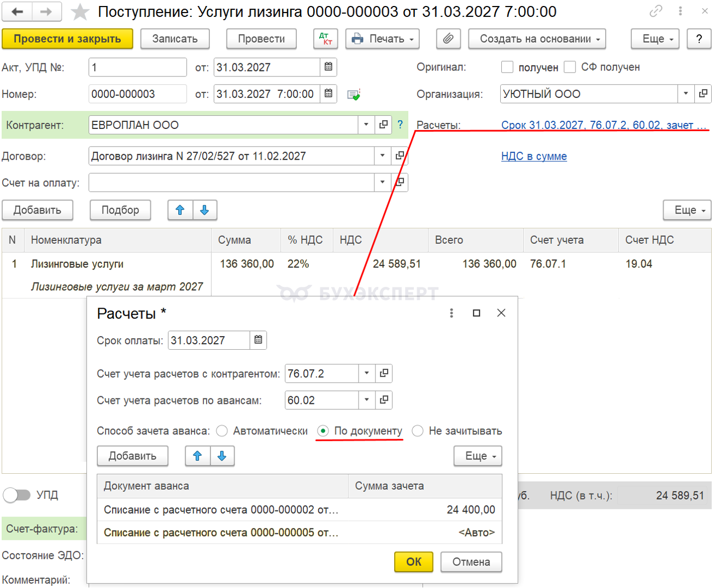Open account 60.02 via open icon
The width and height of the screenshot is (715, 588).
point(384,400)
